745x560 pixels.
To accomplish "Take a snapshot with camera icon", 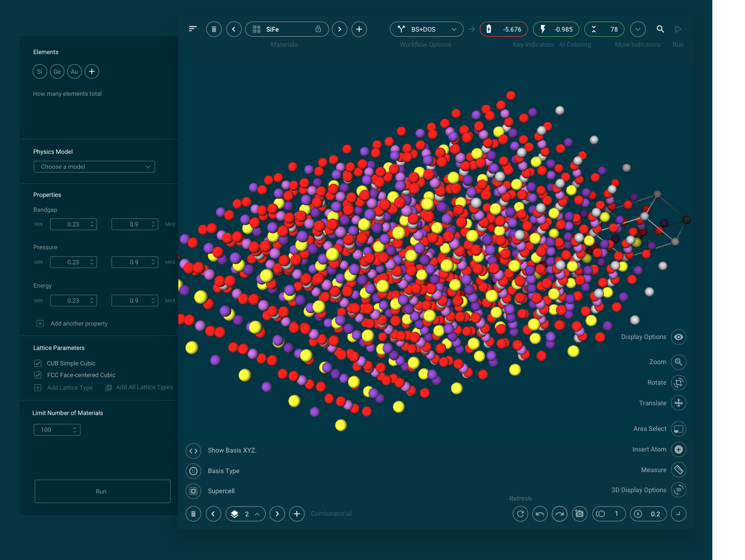I will tap(580, 514).
